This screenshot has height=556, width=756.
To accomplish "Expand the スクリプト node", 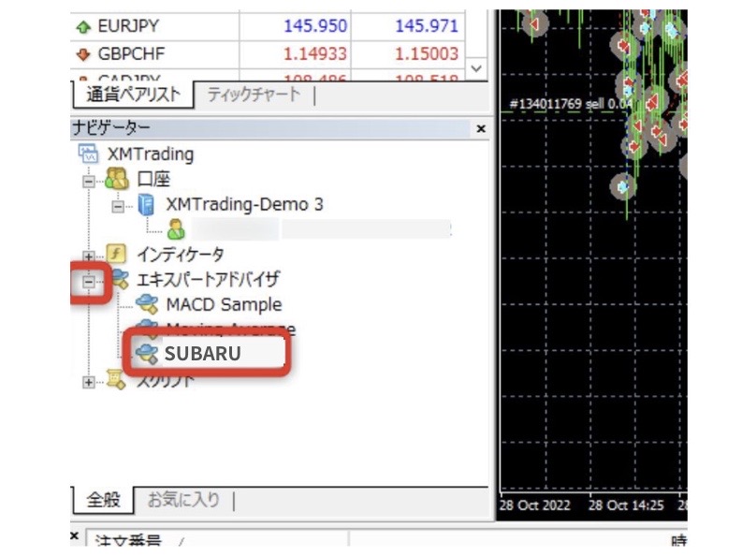I will [x=88, y=383].
